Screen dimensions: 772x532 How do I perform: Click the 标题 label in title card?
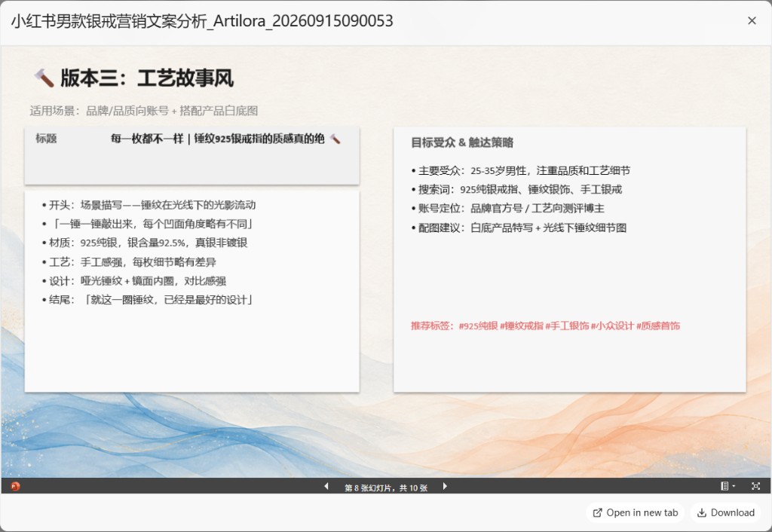tap(46, 139)
